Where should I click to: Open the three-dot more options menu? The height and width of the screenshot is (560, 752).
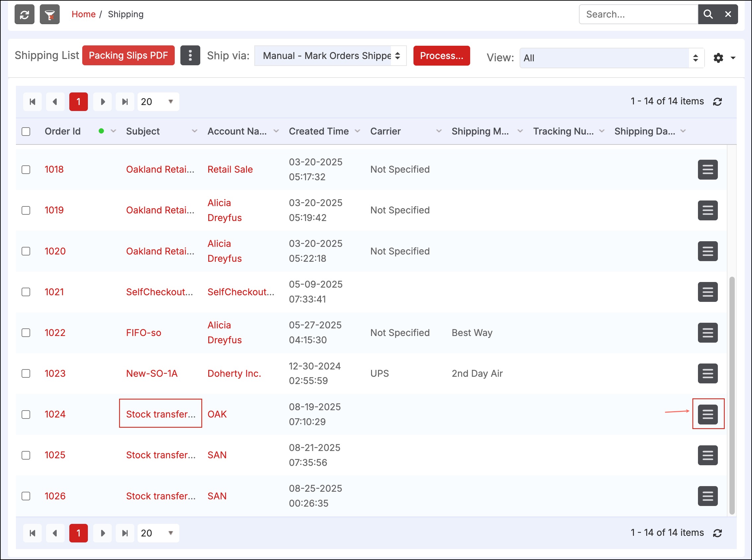click(190, 55)
